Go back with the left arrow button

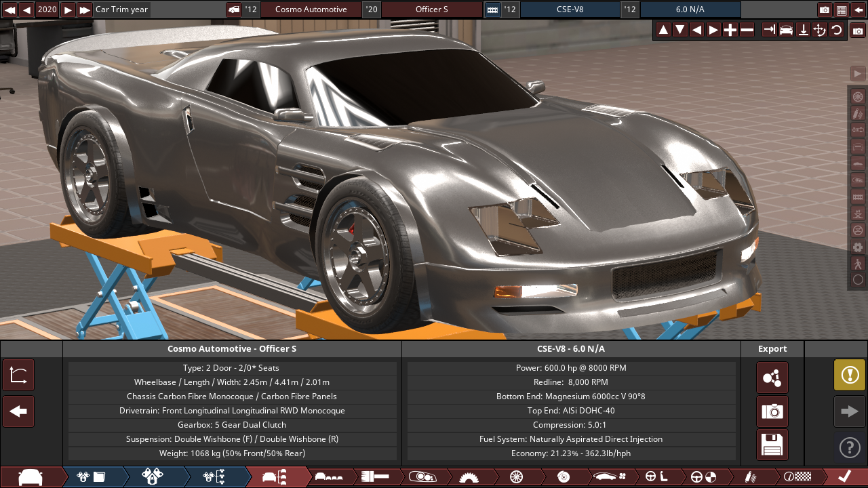[18, 411]
